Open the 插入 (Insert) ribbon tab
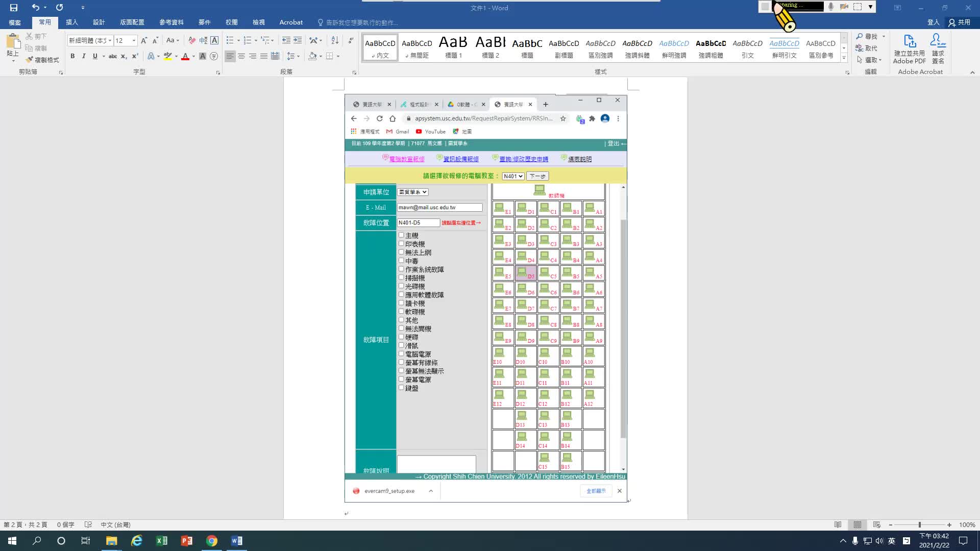Image resolution: width=980 pixels, height=551 pixels. tap(71, 22)
